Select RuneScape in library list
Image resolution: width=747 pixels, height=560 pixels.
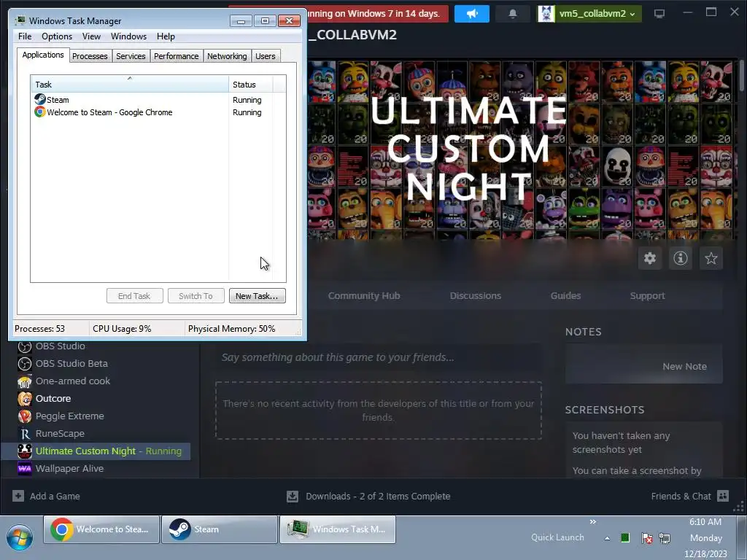(60, 433)
